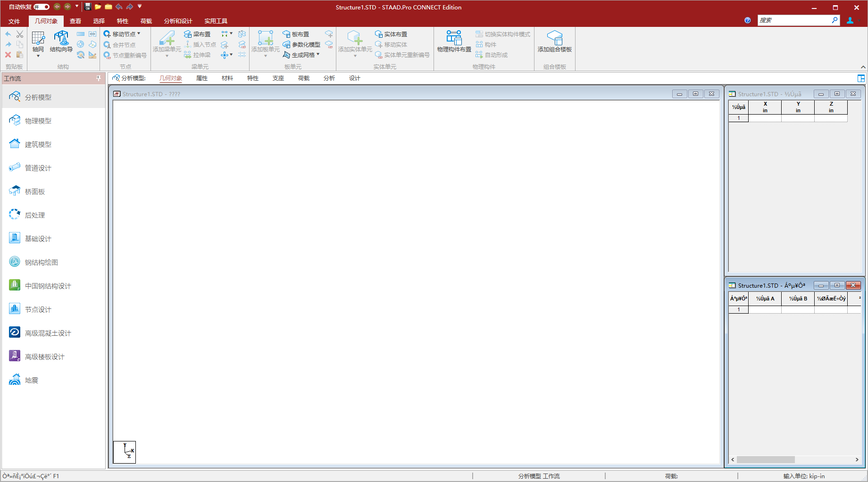Open the 节点设计 connection design workflow
This screenshot has height=482, width=868.
pyautogui.click(x=53, y=309)
